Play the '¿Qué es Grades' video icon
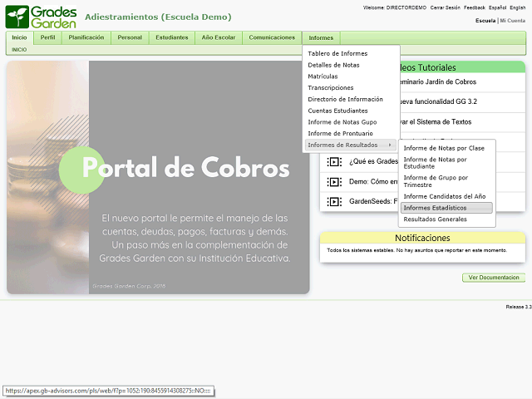This screenshot has height=399, width=532. coord(334,162)
